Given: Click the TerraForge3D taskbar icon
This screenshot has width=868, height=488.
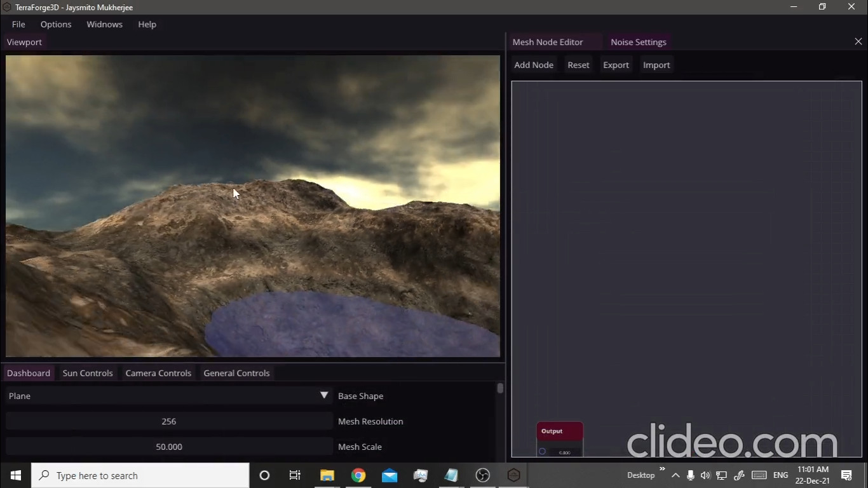Looking at the screenshot, I should [514, 475].
